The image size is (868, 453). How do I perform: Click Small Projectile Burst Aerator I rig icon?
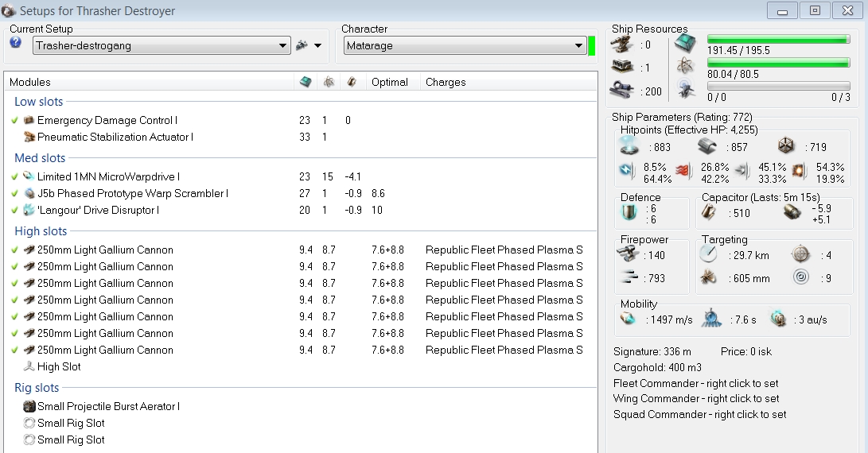coord(29,406)
